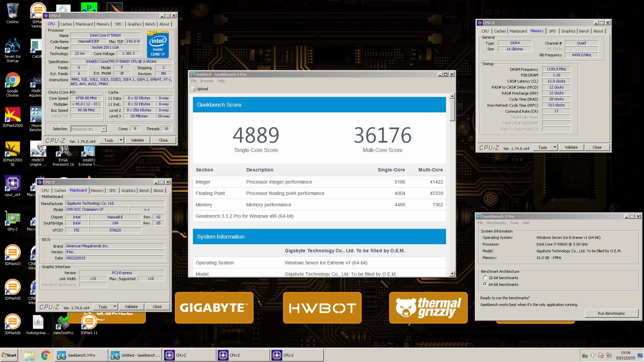Click the DRAM Frequency 1199.8 MHz value
The width and height of the screenshot is (644, 362).
[x=556, y=69]
